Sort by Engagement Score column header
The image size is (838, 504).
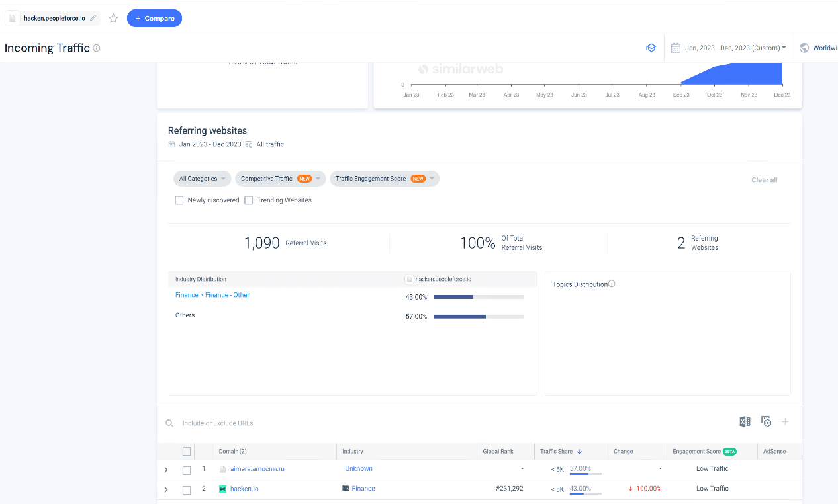[x=696, y=452]
